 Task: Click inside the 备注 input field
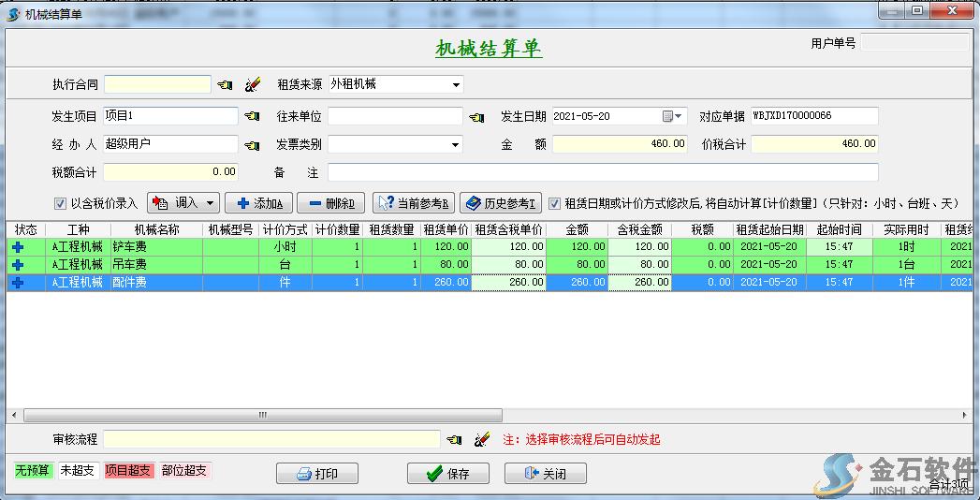[x=603, y=173]
